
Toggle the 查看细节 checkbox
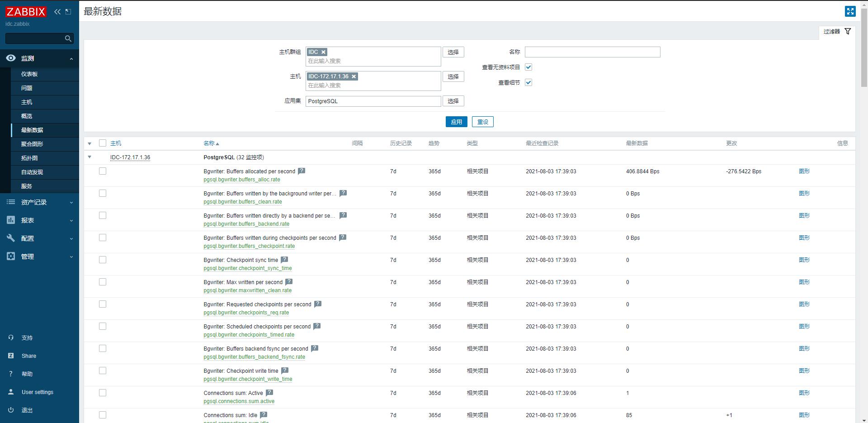tap(528, 82)
